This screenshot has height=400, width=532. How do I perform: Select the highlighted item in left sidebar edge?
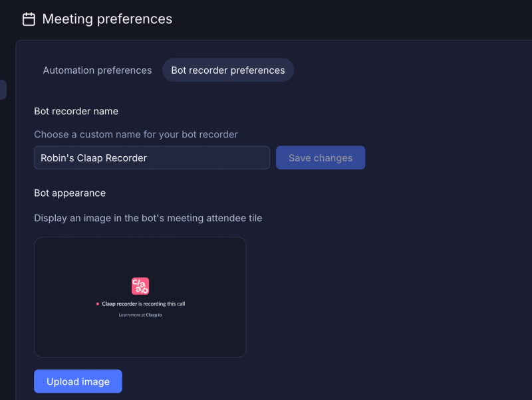(3, 90)
